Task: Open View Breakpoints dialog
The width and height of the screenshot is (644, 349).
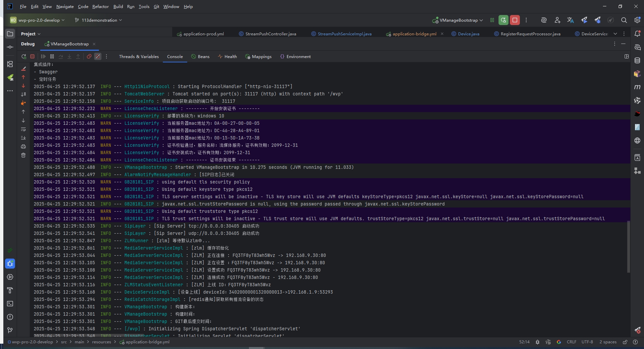Action: pyautogui.click(x=89, y=57)
